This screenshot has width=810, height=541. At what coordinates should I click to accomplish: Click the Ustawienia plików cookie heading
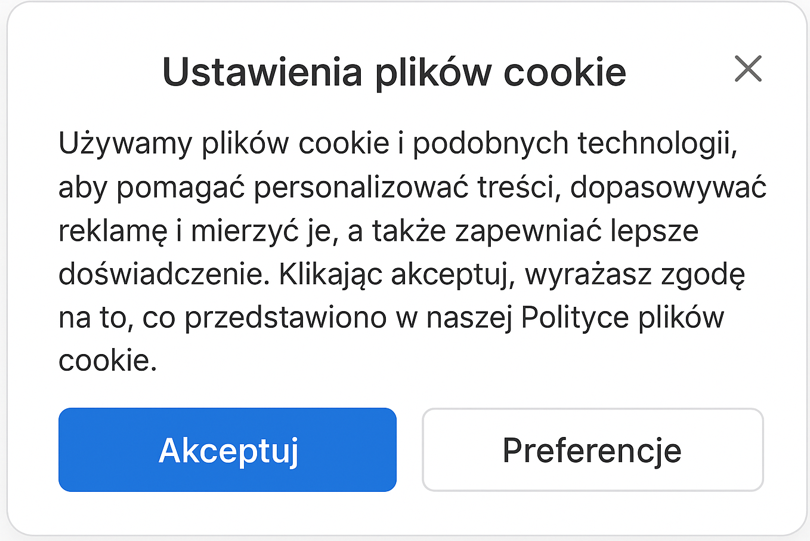click(x=394, y=72)
